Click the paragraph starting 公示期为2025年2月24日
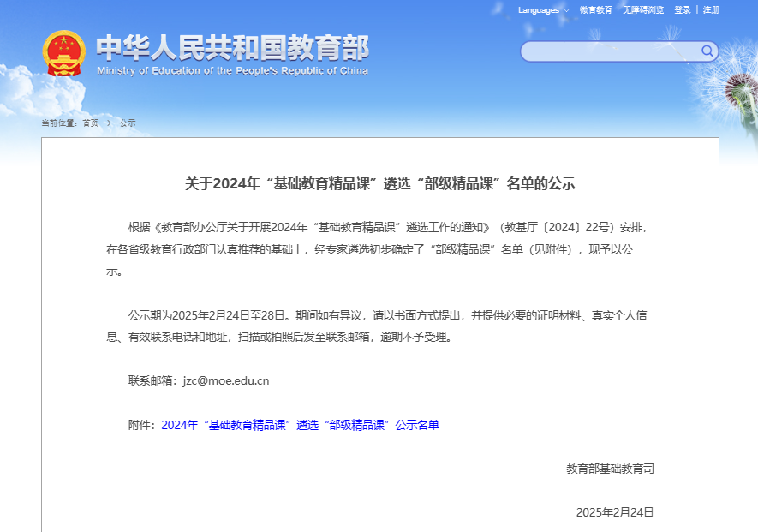 pos(377,326)
